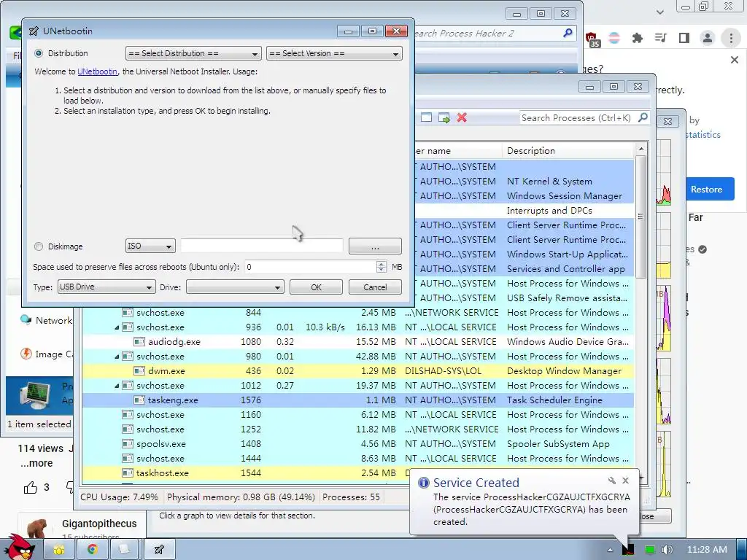Click the Windows Session Manager description
This screenshot has height=560, width=747.
pyautogui.click(x=565, y=195)
